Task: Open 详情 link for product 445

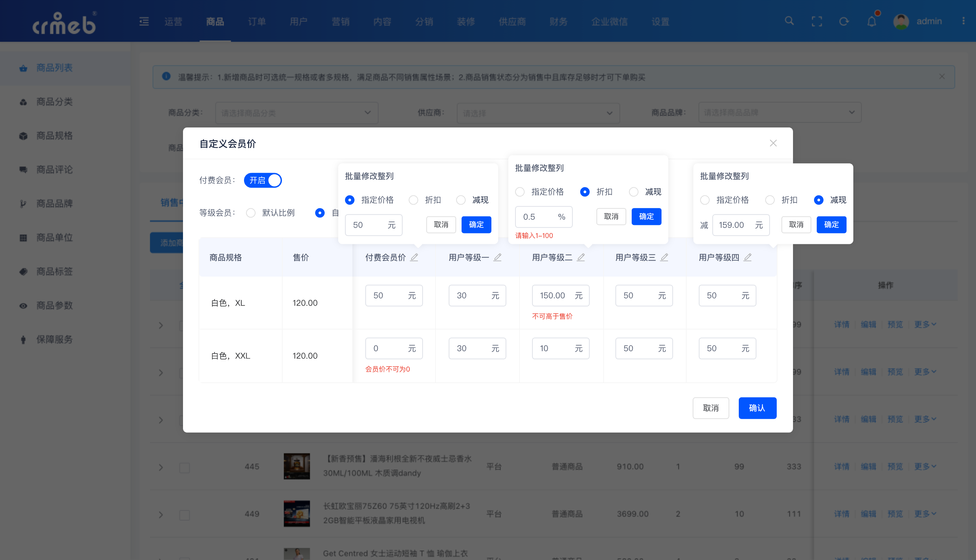Action: tap(842, 466)
